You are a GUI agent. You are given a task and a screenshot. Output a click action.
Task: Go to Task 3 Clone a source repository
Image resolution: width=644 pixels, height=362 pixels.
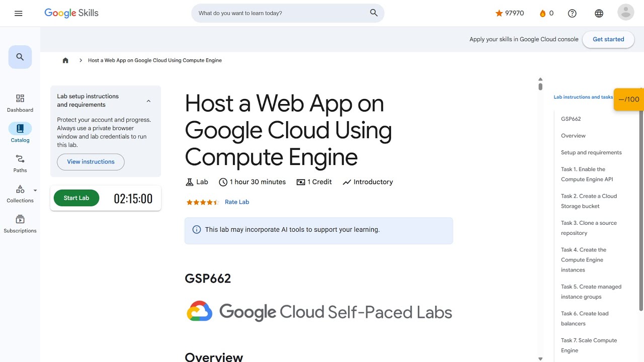tap(589, 228)
